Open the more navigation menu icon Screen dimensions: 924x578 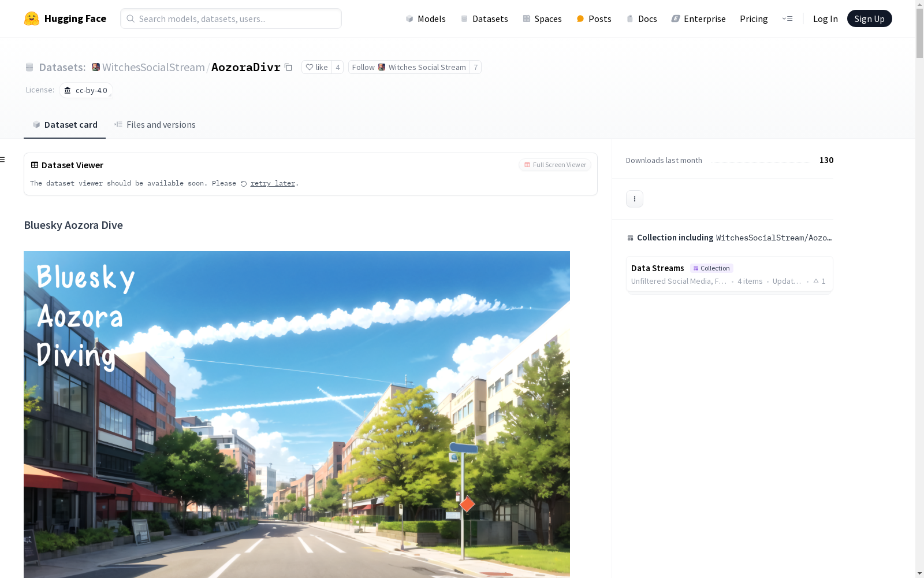pyautogui.click(x=787, y=18)
